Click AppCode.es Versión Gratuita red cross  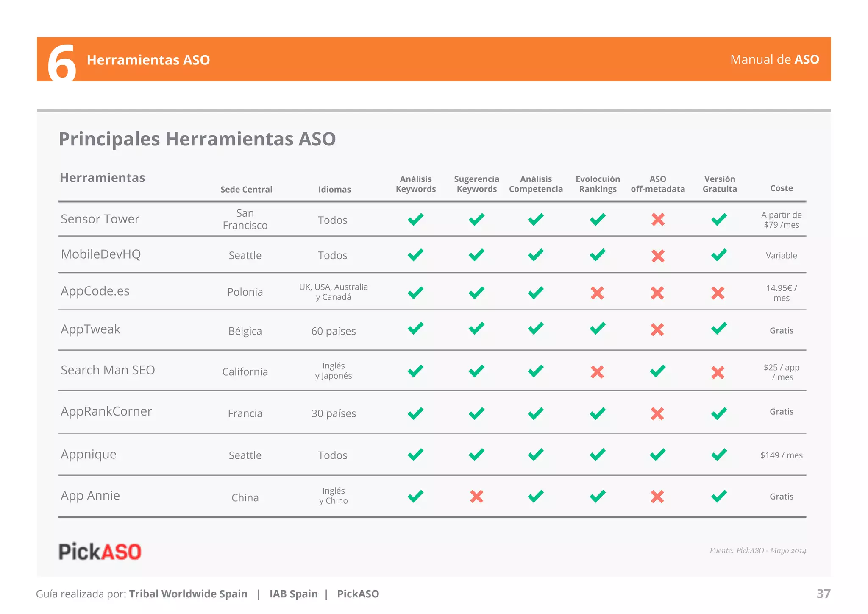click(x=718, y=293)
